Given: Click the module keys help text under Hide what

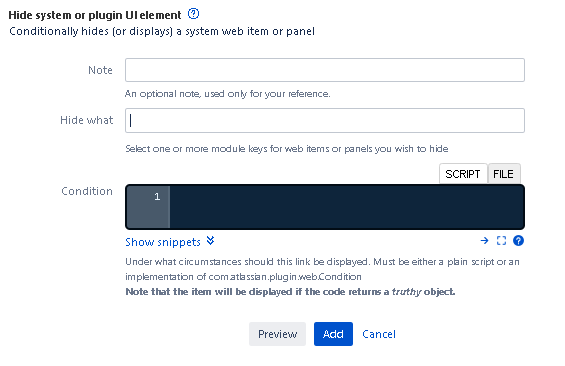Looking at the screenshot, I should 286,149.
